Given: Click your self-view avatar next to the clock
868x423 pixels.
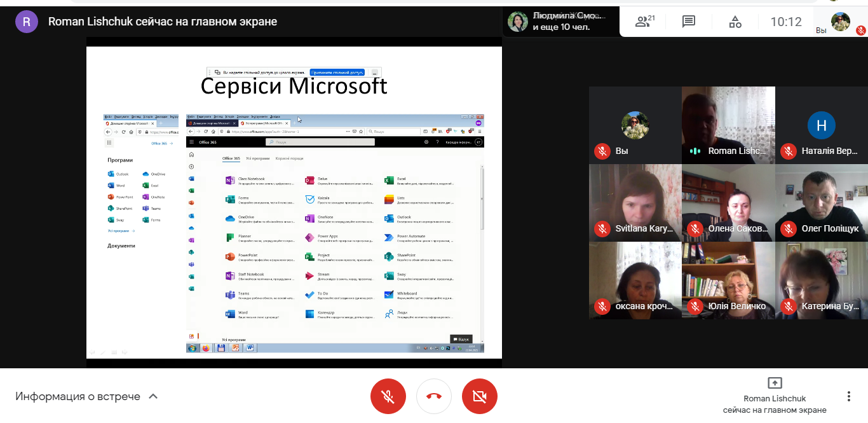Looking at the screenshot, I should click(x=840, y=22).
